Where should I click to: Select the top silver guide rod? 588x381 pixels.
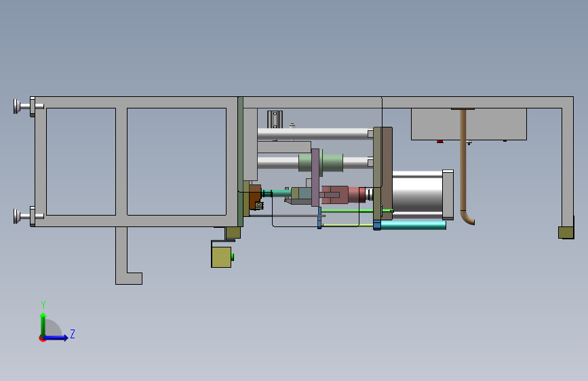coord(315,134)
